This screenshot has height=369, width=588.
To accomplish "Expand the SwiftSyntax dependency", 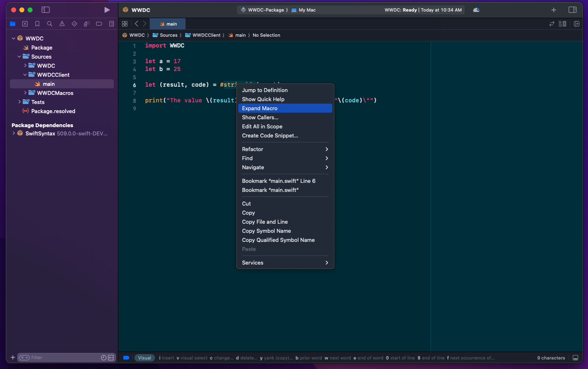I will coord(14,133).
